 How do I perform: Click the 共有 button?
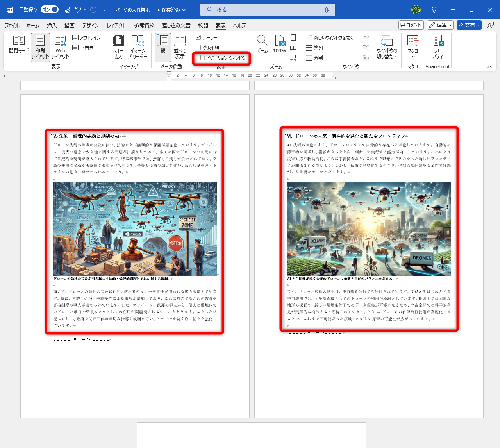pos(468,25)
